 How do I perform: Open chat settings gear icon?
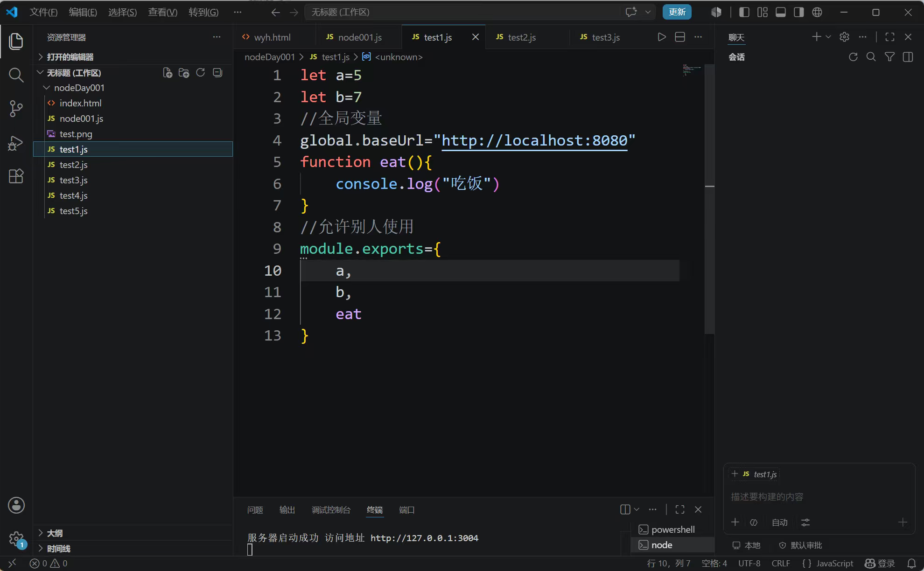[844, 37]
